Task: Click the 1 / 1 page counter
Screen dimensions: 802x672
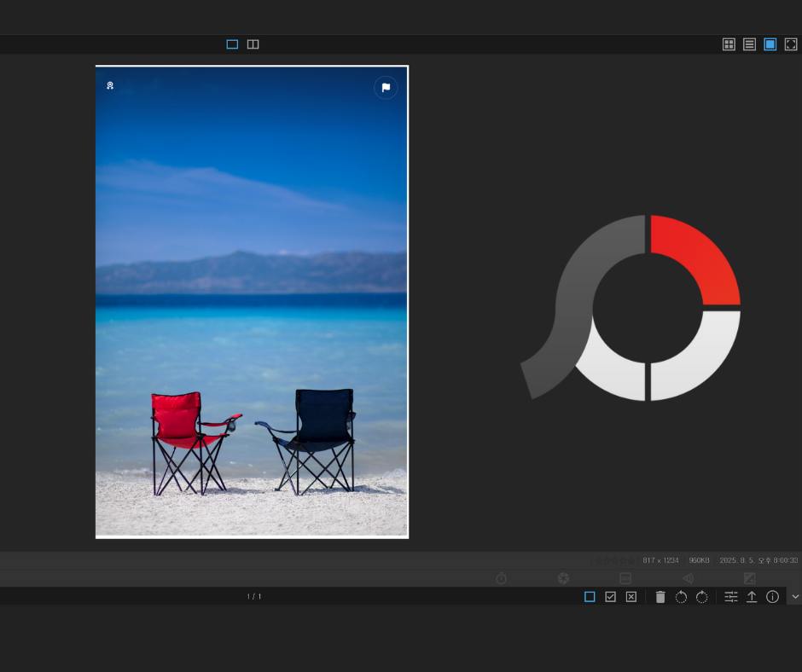Action: (x=254, y=596)
